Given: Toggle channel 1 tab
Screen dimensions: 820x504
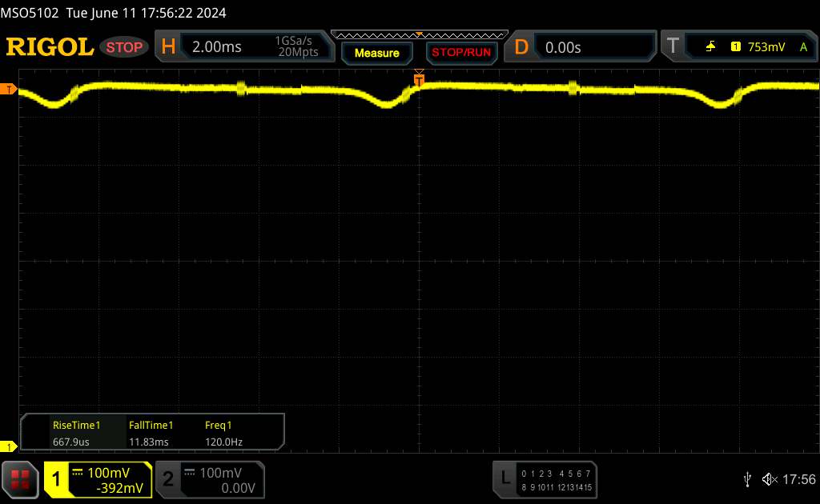Looking at the screenshot, I should click(x=56, y=479).
